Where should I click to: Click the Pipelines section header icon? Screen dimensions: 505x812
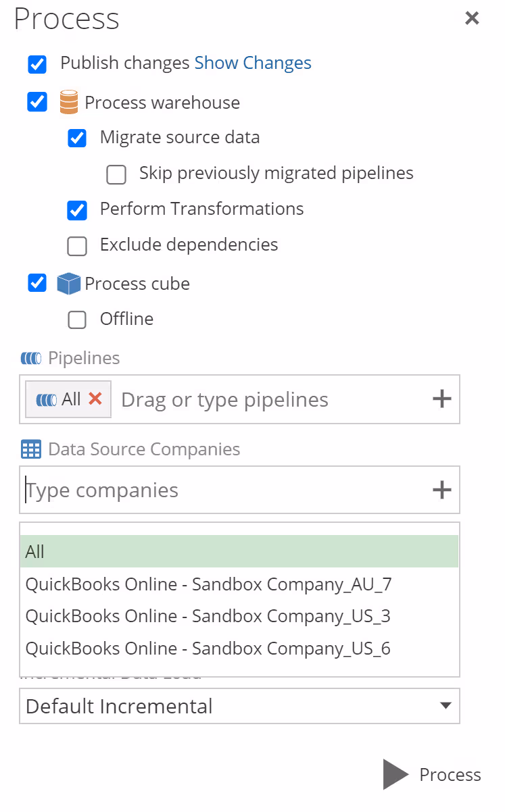(x=31, y=358)
